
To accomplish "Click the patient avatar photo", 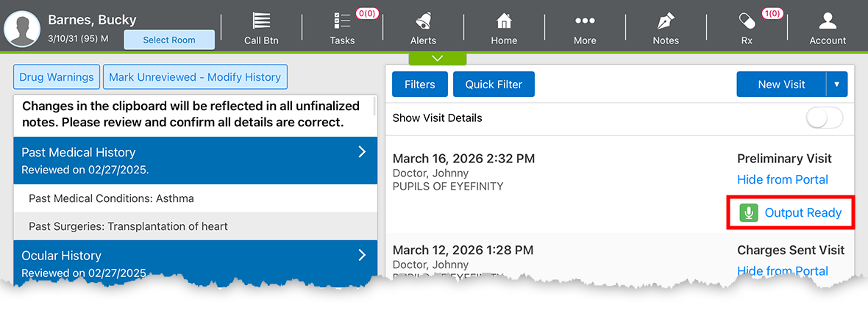I will 22,28.
